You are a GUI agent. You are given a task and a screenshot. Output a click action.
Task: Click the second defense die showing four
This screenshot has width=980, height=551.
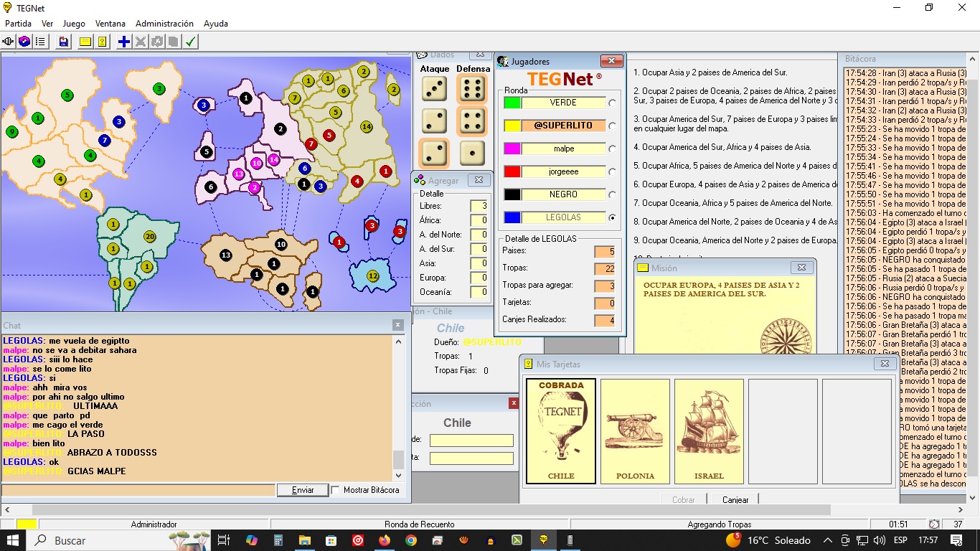pyautogui.click(x=471, y=121)
